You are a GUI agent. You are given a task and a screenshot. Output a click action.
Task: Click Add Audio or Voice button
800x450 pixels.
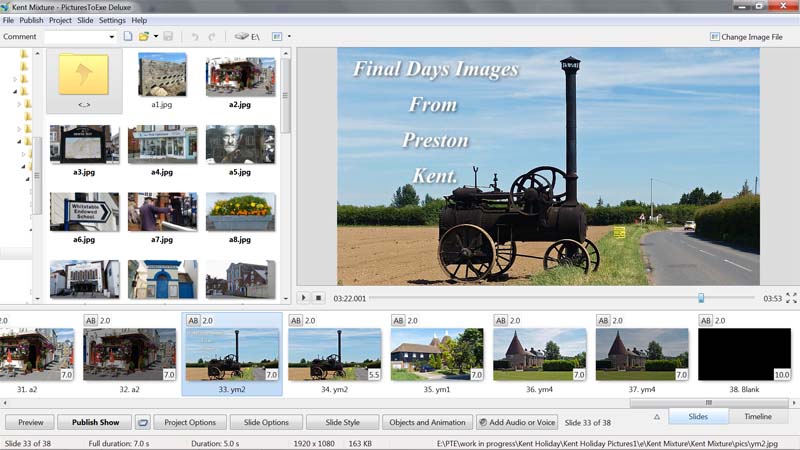coord(517,422)
